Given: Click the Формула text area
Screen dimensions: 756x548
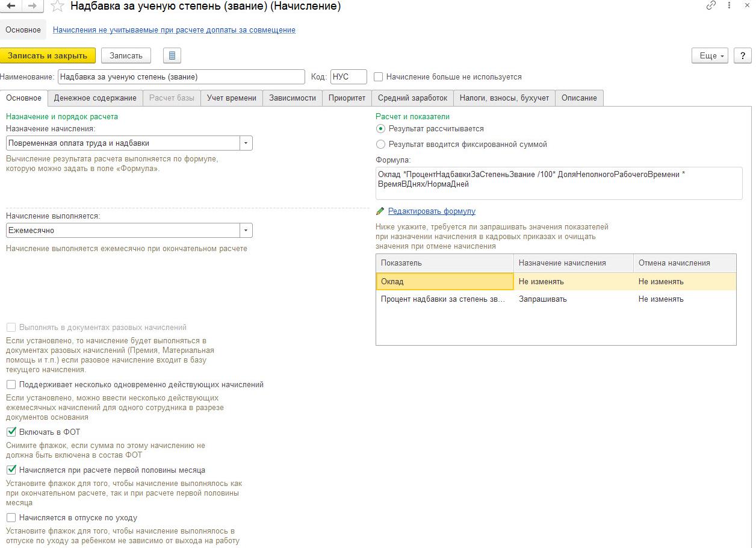Looking at the screenshot, I should click(x=559, y=183).
